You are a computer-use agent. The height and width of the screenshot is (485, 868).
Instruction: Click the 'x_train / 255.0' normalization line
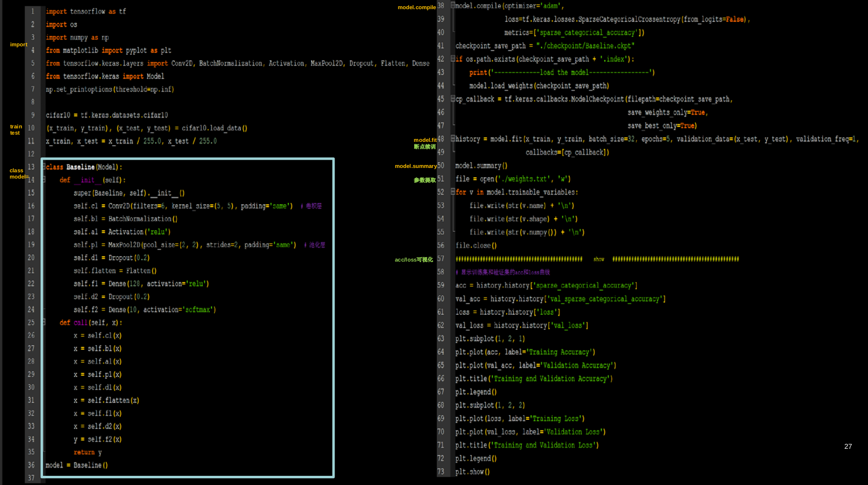point(131,141)
